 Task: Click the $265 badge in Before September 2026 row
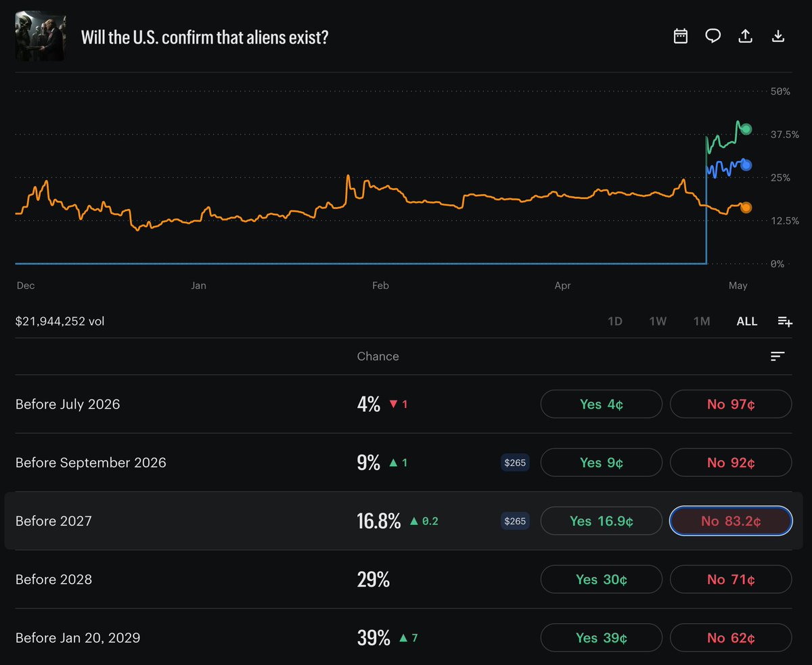click(514, 463)
